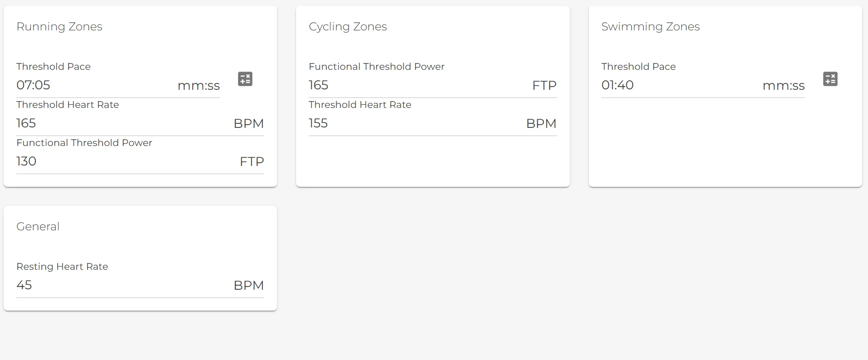Click the Running Zones card title

(59, 27)
